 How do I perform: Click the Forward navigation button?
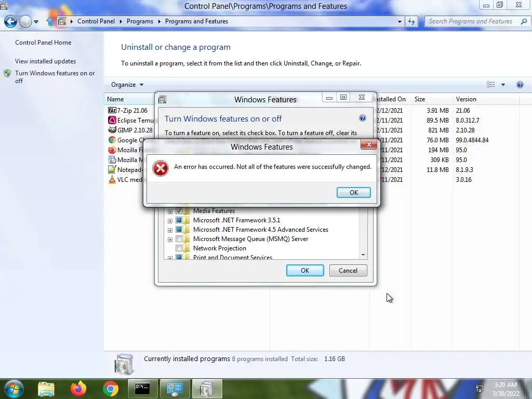[x=25, y=22]
